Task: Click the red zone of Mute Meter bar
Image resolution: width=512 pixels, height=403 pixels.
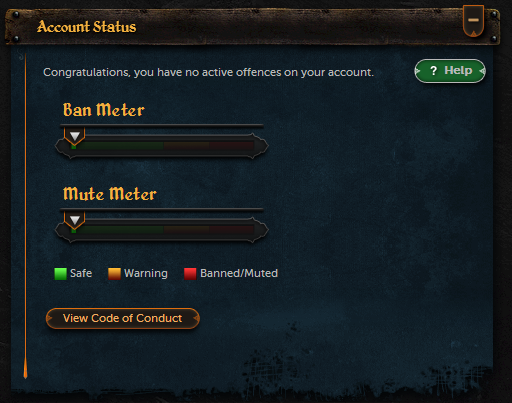Action: [232, 230]
